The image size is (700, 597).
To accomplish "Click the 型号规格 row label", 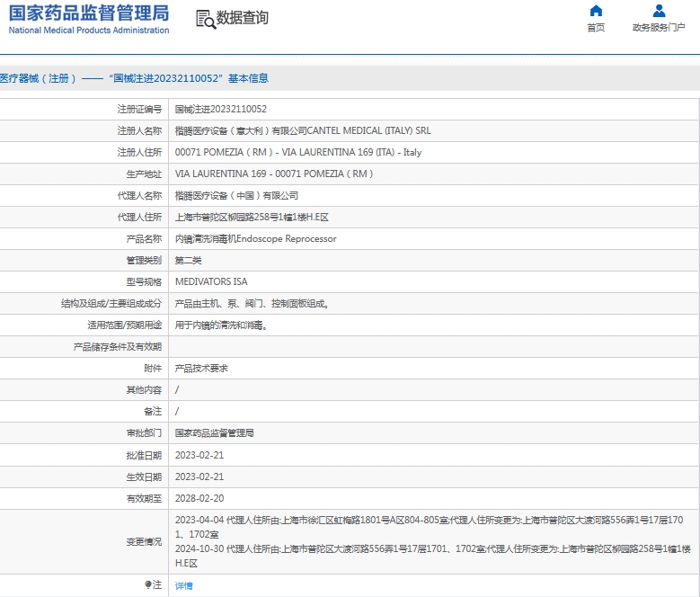I will (144, 281).
